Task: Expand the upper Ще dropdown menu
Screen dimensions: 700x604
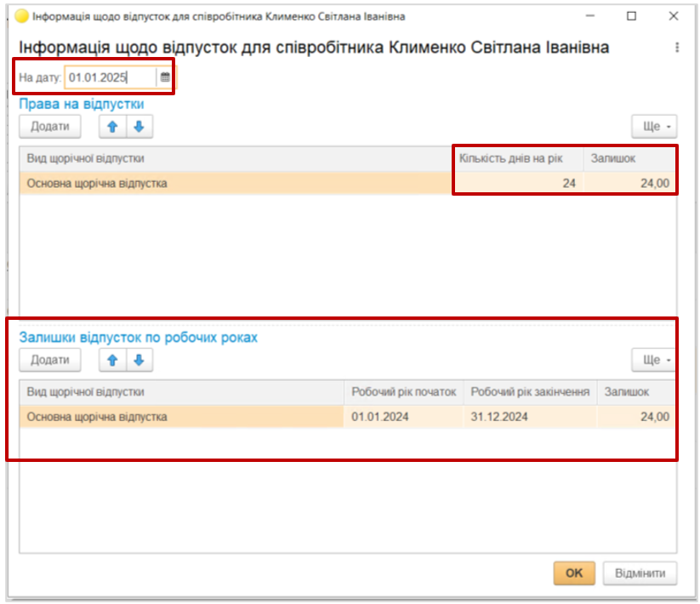Action: 654,127
